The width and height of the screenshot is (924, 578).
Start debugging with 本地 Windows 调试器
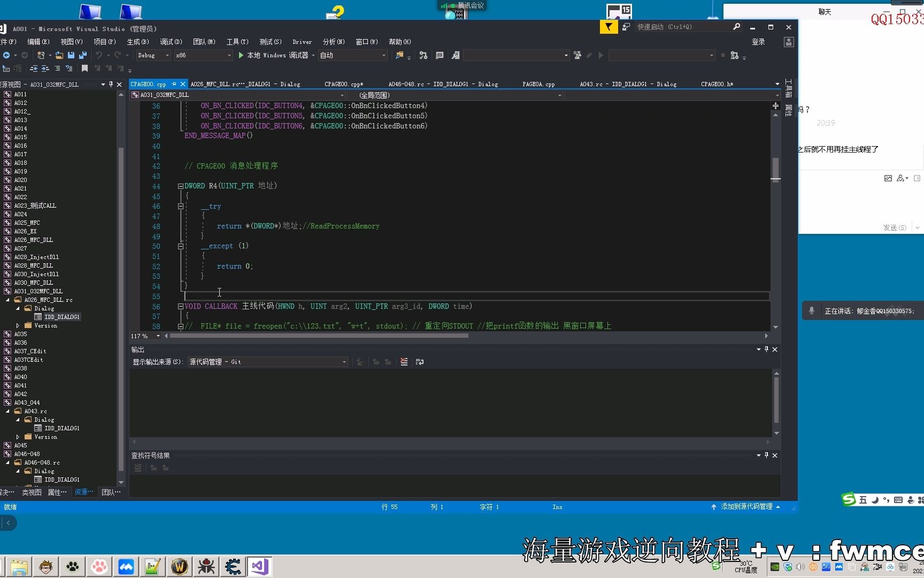[x=273, y=55]
